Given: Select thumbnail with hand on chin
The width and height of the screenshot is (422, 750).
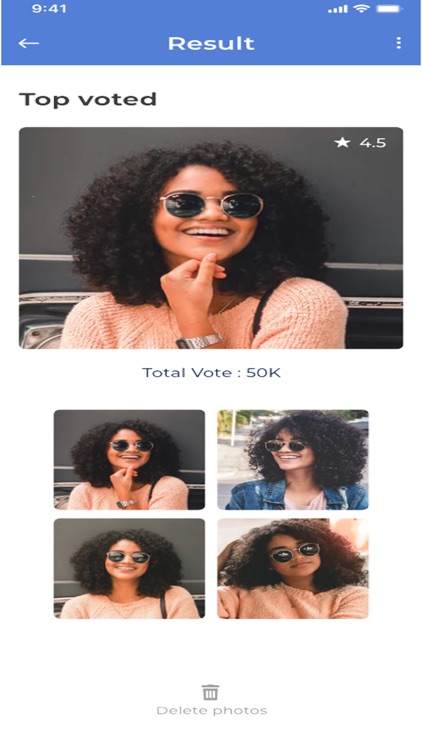Looking at the screenshot, I should tap(129, 460).
